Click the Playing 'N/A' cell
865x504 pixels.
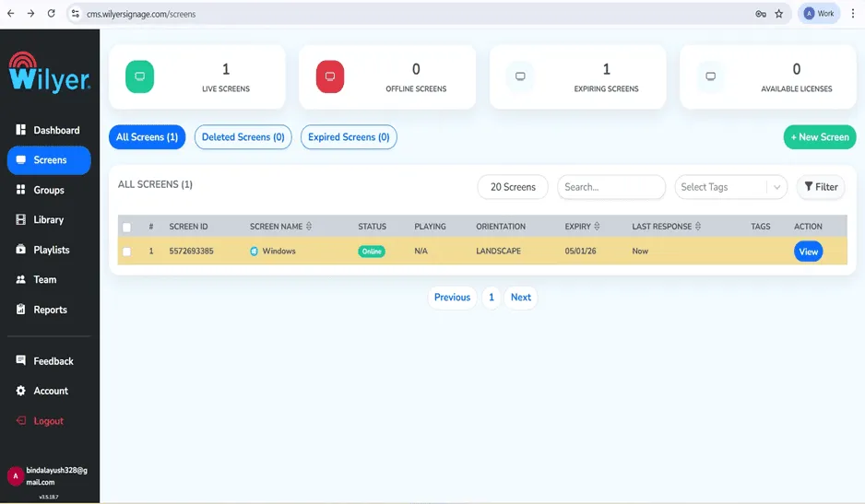click(x=421, y=251)
